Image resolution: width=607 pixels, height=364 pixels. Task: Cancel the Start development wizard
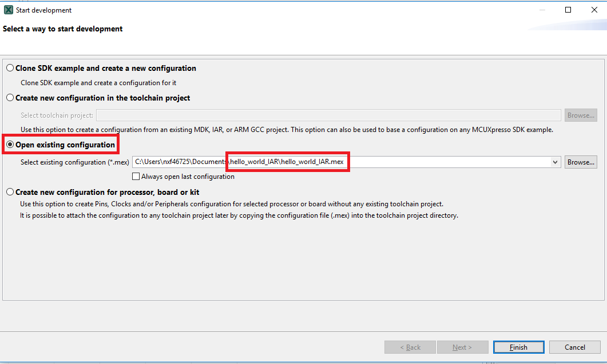coord(574,347)
